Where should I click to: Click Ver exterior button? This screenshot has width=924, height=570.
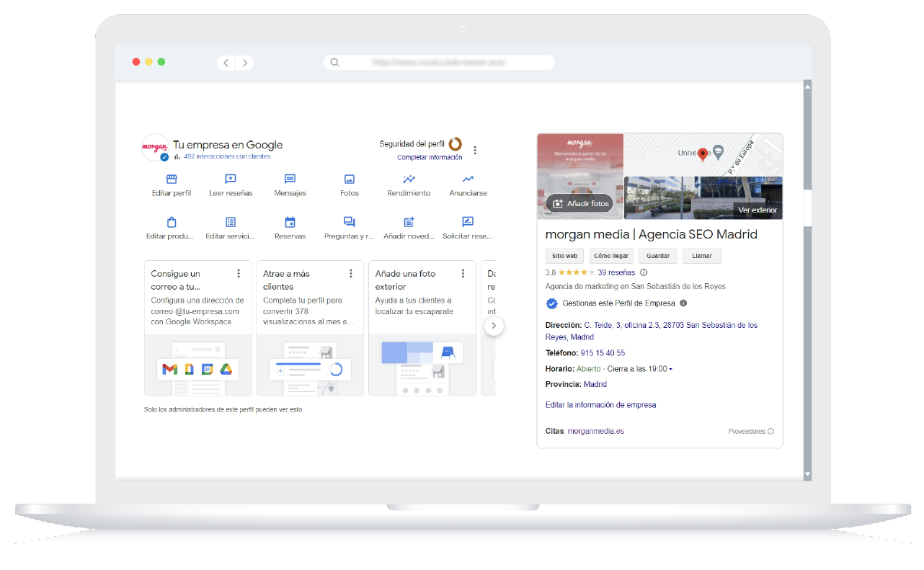click(x=758, y=210)
